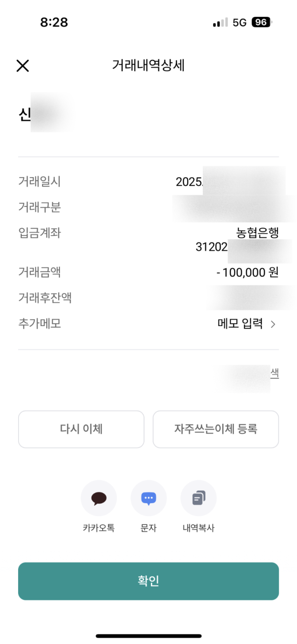This screenshot has height=644, width=297.
Task: Tap the 카카오톡 label text
Action: click(99, 528)
